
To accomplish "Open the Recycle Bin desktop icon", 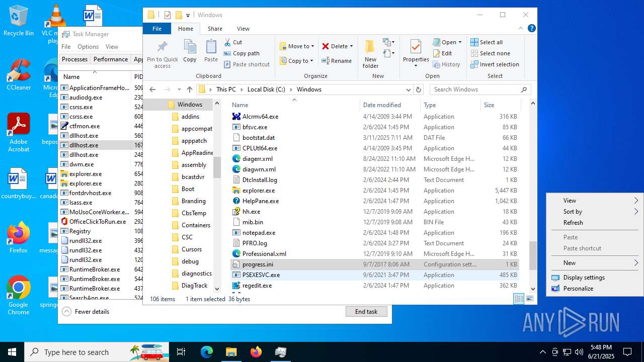I will click(x=19, y=21).
